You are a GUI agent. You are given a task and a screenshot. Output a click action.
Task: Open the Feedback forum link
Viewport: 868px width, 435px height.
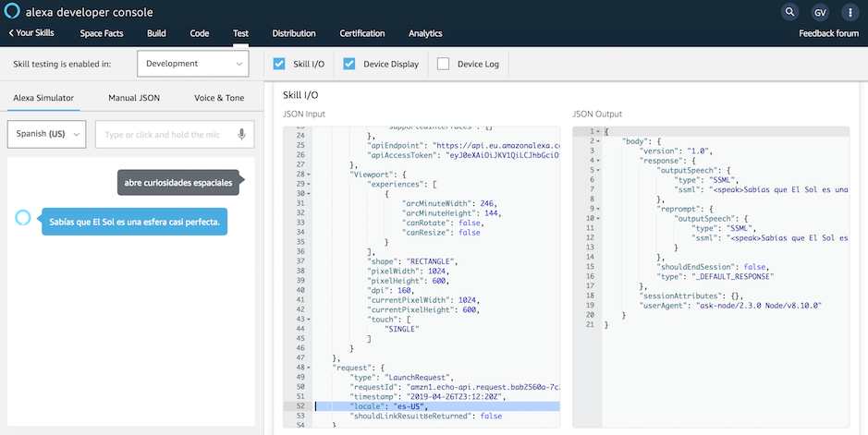click(828, 33)
